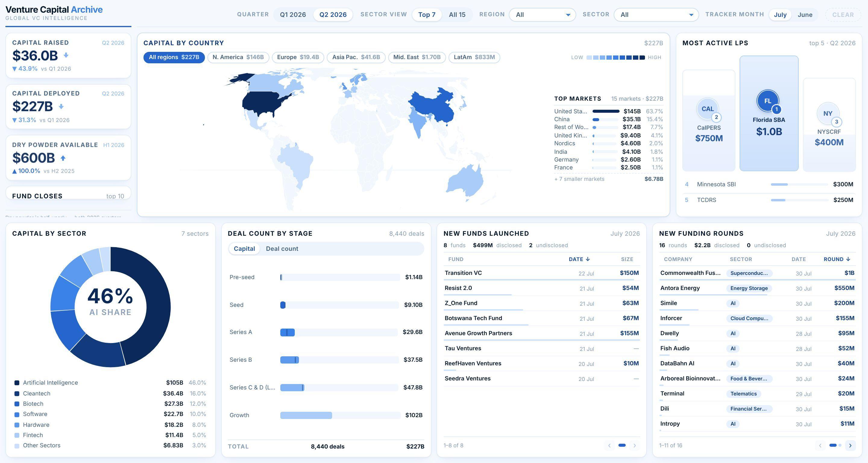Screen dimensions: 868x463
Task: Click the Fintech legend color square
Action: (x=17, y=435)
